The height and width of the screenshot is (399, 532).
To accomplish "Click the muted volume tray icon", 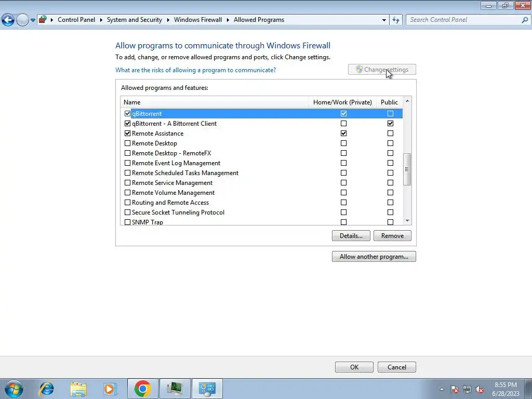I will click(480, 389).
